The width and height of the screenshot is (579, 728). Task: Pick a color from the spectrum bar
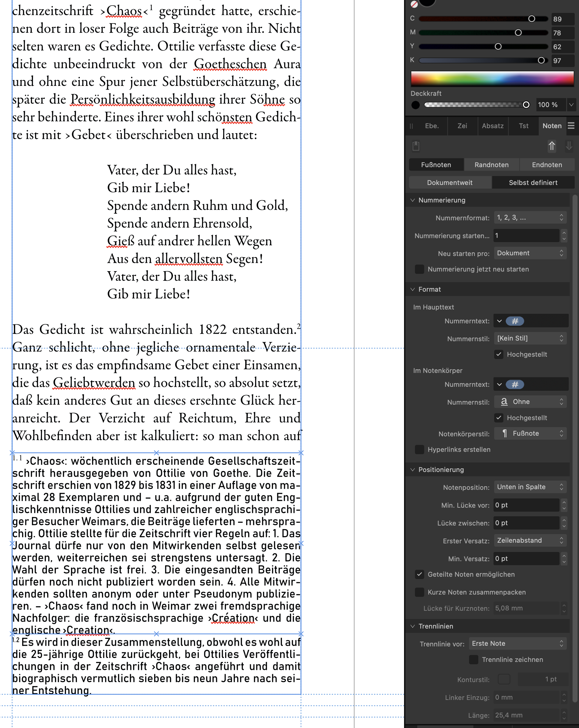[492, 79]
